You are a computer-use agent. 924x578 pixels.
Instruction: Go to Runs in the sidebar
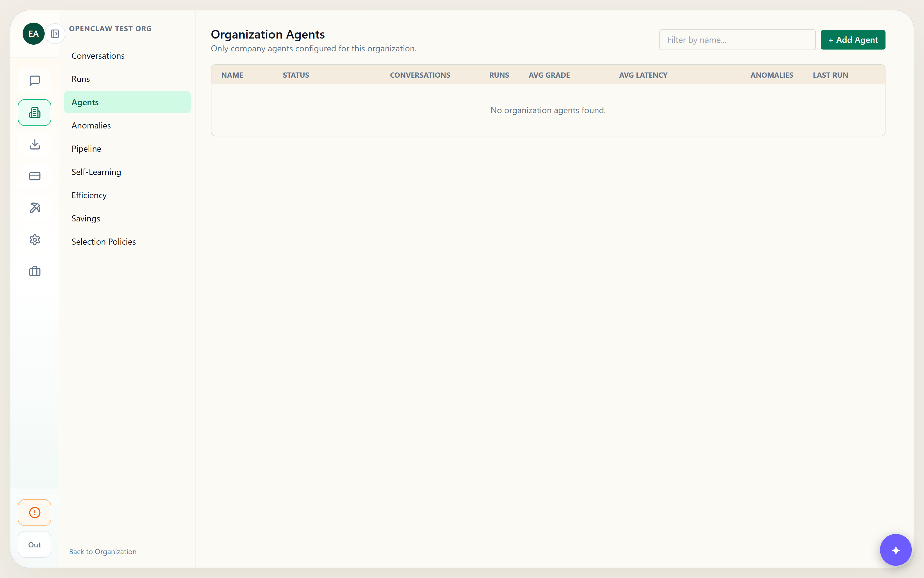tap(127, 79)
